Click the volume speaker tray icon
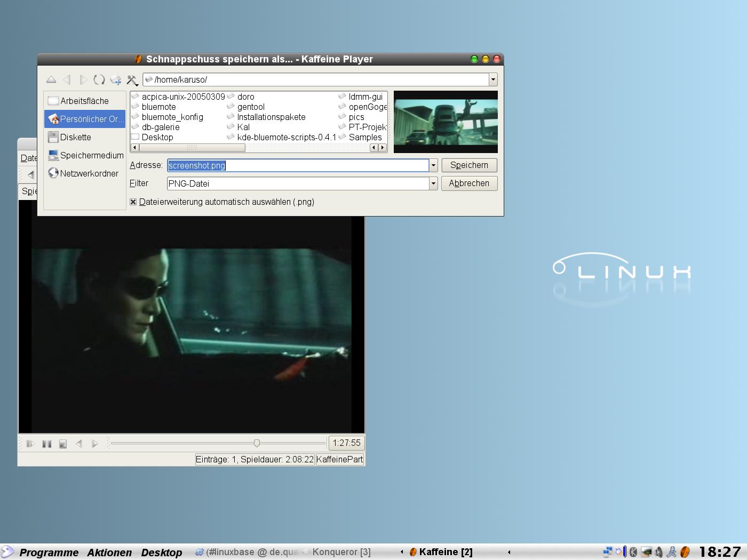The image size is (747, 560). point(659,552)
